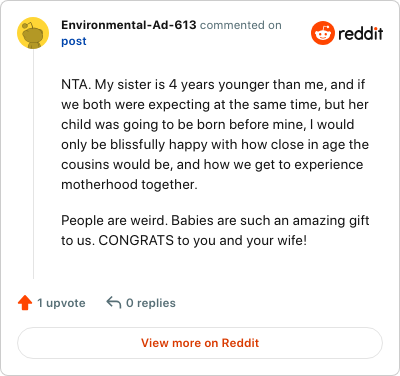400x376 pixels.
Task: Click the orange Reddit Snoo logo
Action: click(323, 33)
